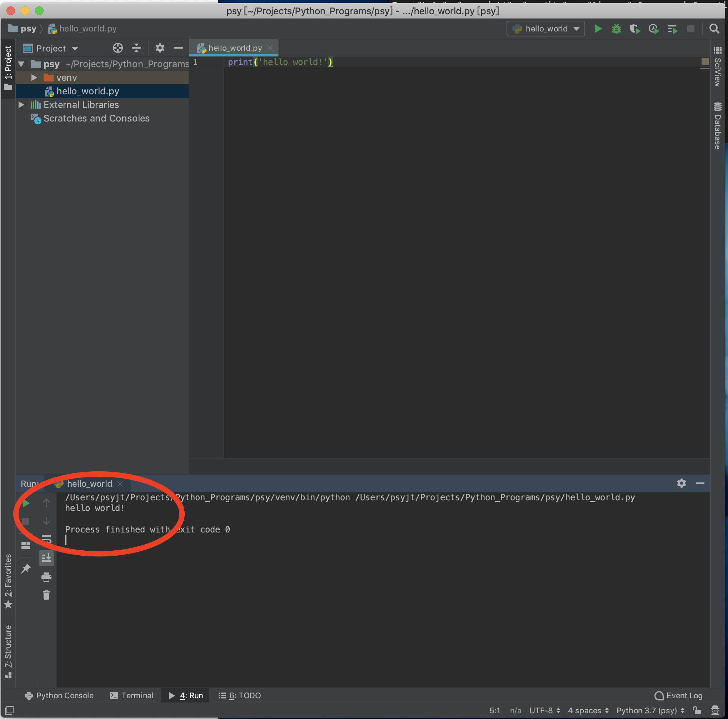Expand the venv directory

point(34,77)
